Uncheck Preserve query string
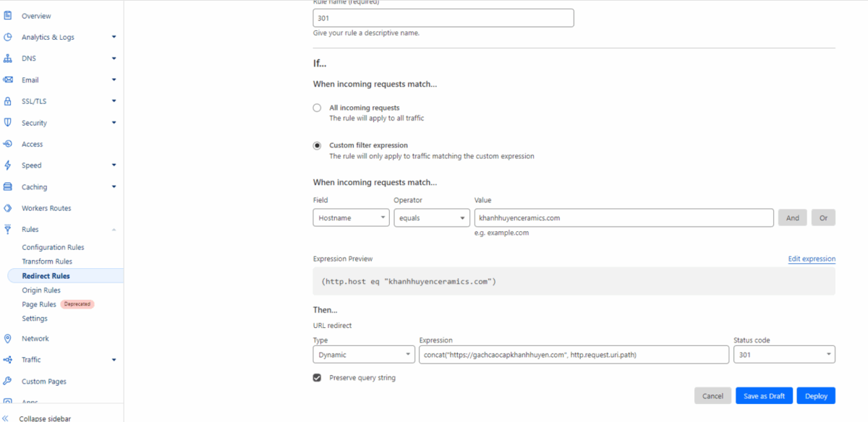Image resolution: width=868 pixels, height=422 pixels. 316,376
